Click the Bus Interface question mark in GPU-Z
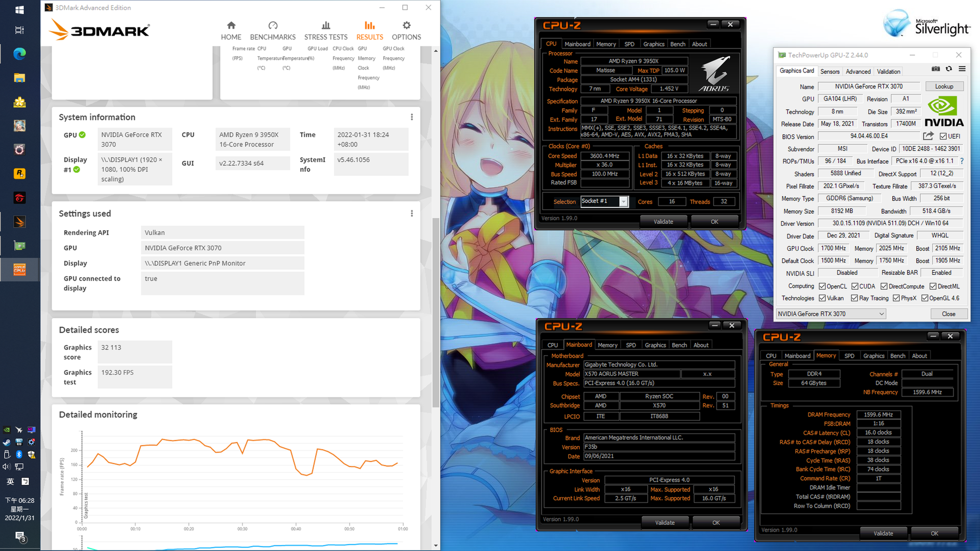This screenshot has width=980, height=551. (x=962, y=161)
